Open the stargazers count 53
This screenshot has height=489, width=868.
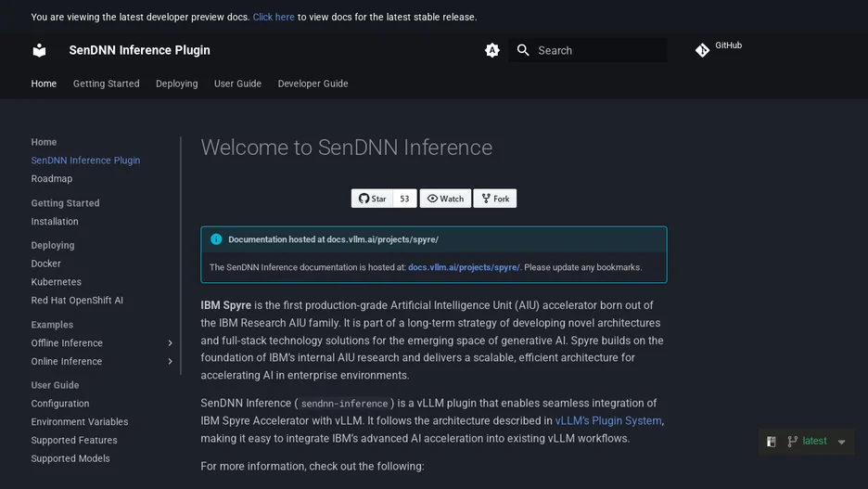[x=404, y=199]
